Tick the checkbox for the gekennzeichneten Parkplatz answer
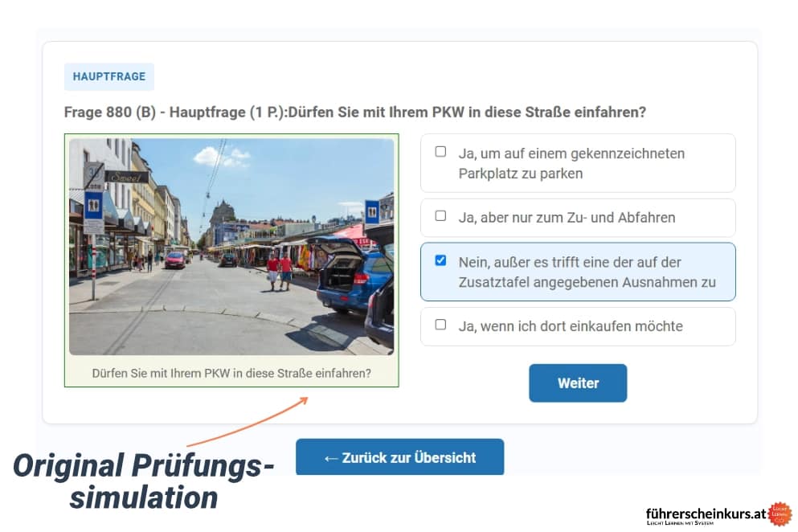Screen dimensions: 798x532 440,152
